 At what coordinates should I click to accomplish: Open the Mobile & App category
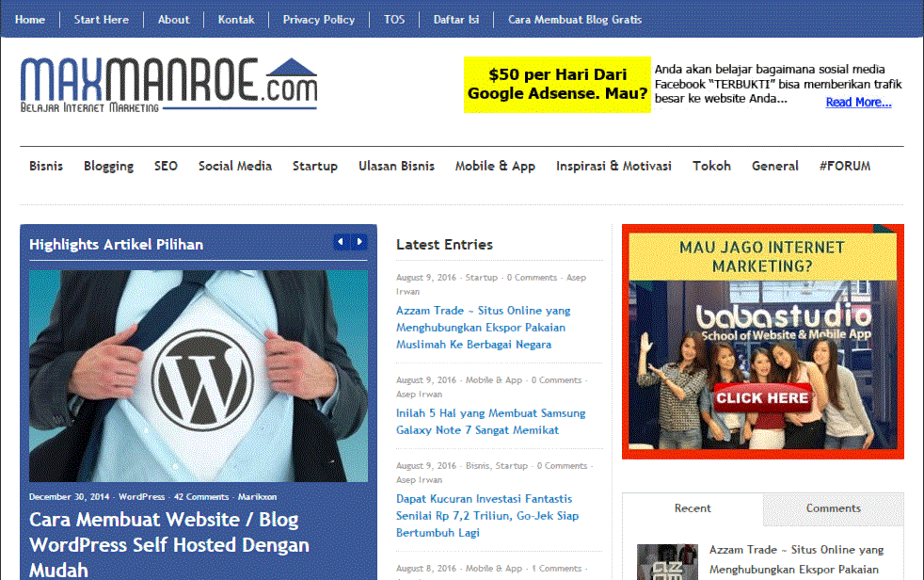click(x=495, y=167)
